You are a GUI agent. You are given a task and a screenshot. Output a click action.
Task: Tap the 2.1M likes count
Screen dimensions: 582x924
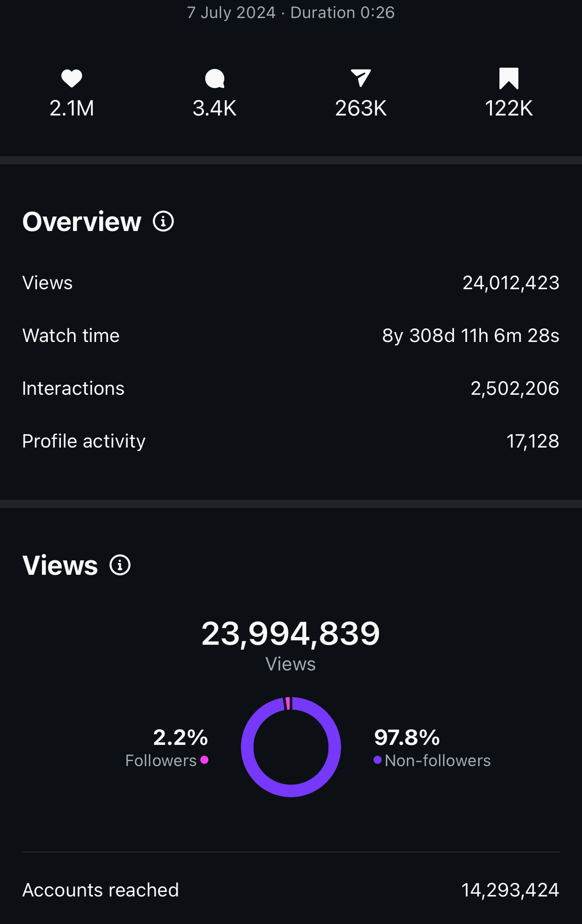(72, 108)
